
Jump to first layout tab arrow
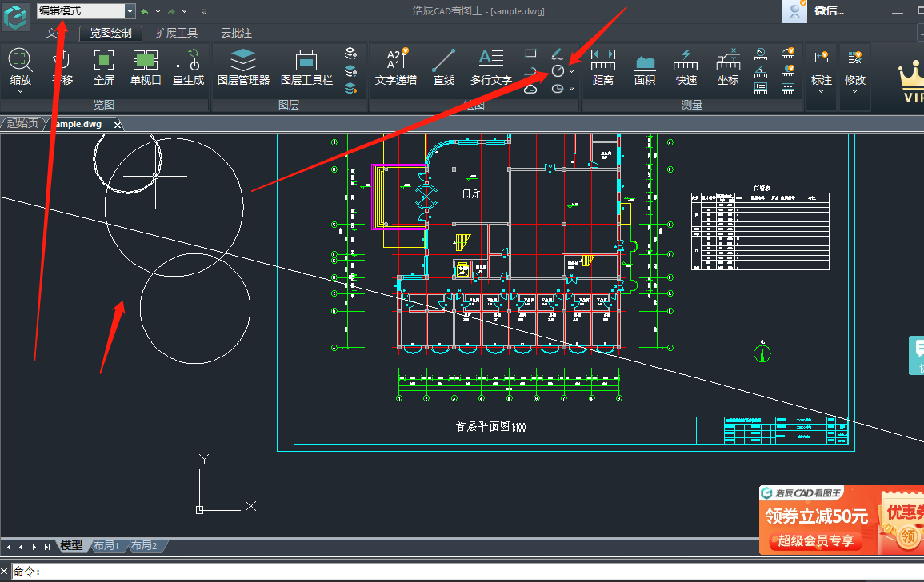pyautogui.click(x=8, y=548)
